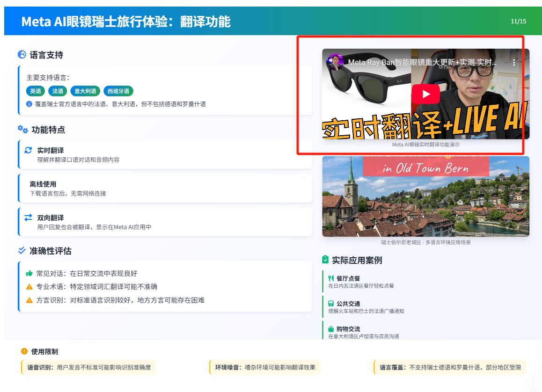This screenshot has height=392, width=542.
Task: Click the exclamation icon beside 使用限制
Action: point(24,351)
